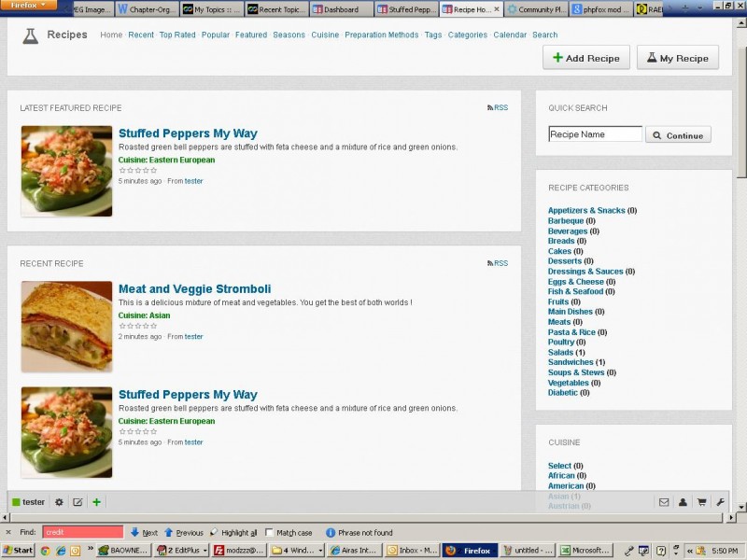The width and height of the screenshot is (747, 560).
Task: Open the Top Rated menu item
Action: 177,35
